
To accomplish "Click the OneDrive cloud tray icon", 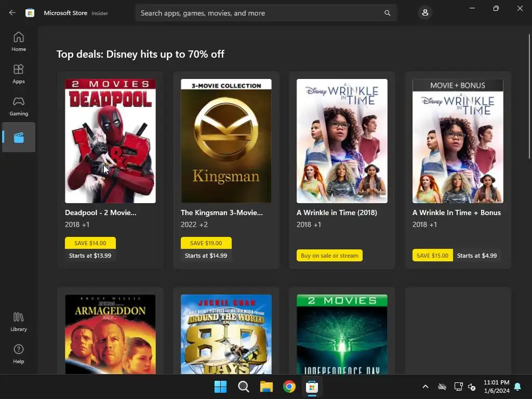I will pyautogui.click(x=442, y=387).
